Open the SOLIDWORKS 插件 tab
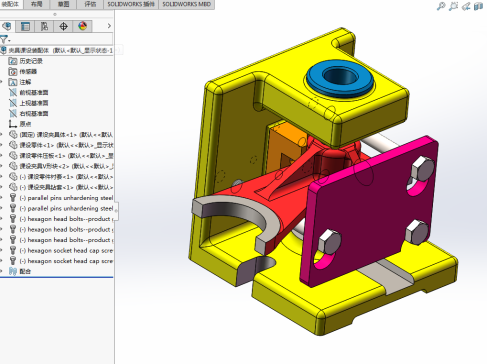The height and width of the screenshot is (364, 487). coord(131,4)
